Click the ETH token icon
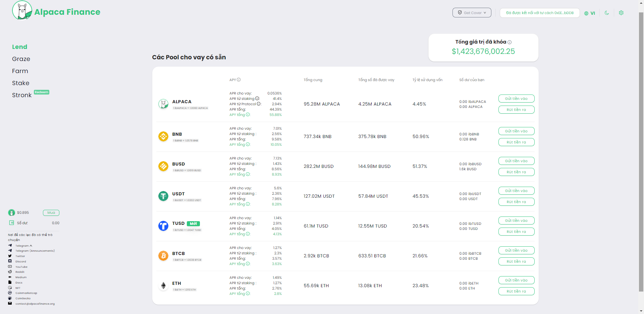The height and width of the screenshot is (314, 644). tap(163, 286)
